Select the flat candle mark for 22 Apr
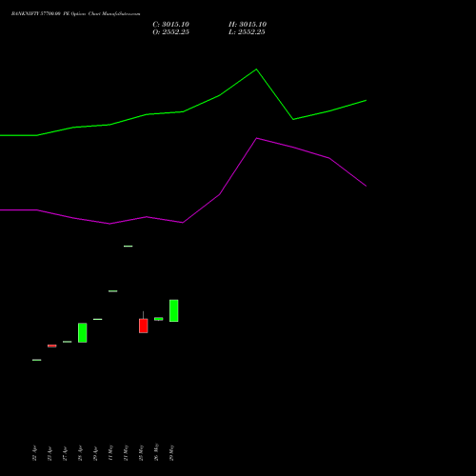The image size is (476, 476). tap(37, 360)
